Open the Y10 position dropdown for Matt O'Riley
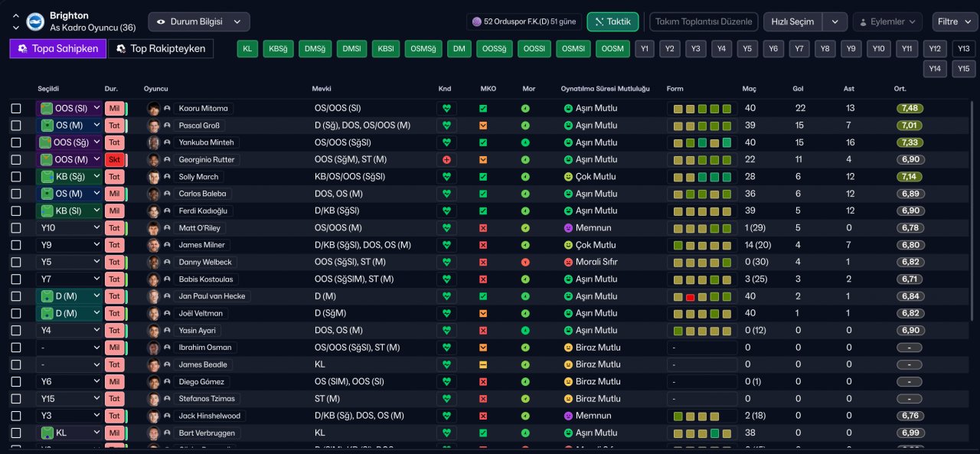 click(70, 228)
